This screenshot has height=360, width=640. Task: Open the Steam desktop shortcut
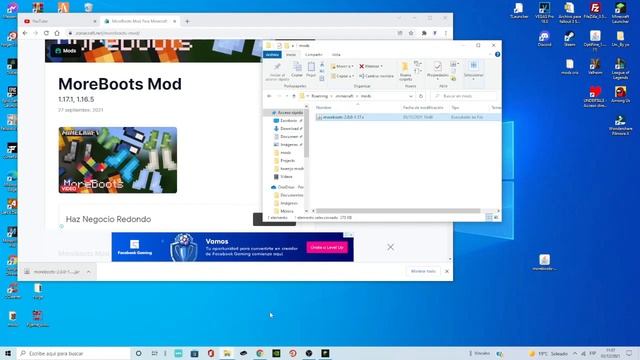[x=569, y=39]
